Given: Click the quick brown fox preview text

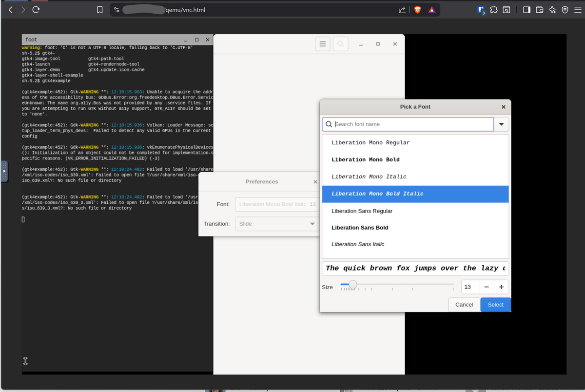Looking at the screenshot, I should click(415, 269).
